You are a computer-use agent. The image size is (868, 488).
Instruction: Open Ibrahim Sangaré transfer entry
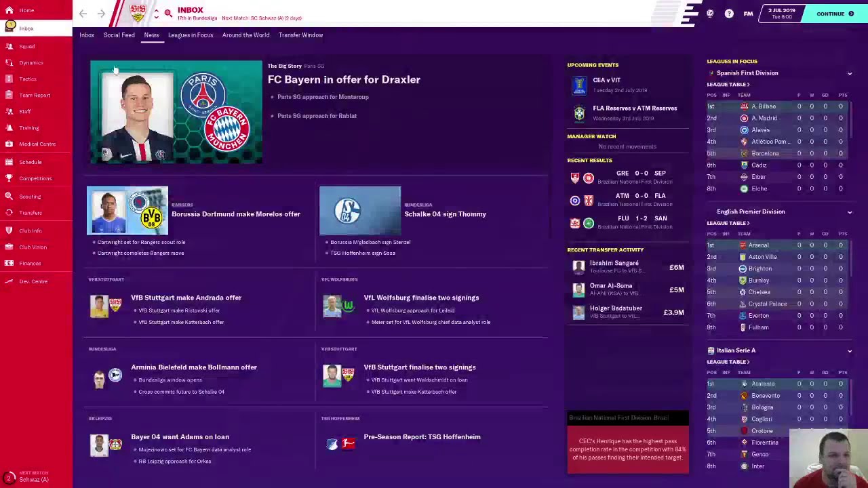pos(628,267)
